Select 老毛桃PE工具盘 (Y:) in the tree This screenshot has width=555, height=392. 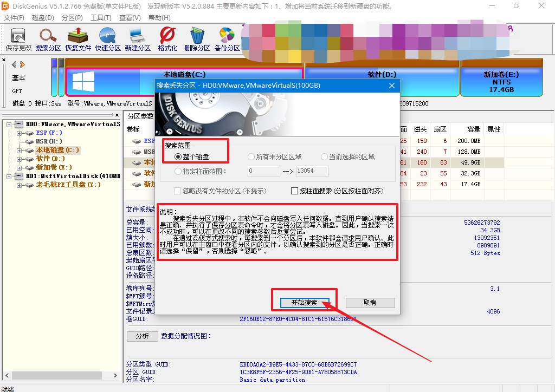coord(68,185)
